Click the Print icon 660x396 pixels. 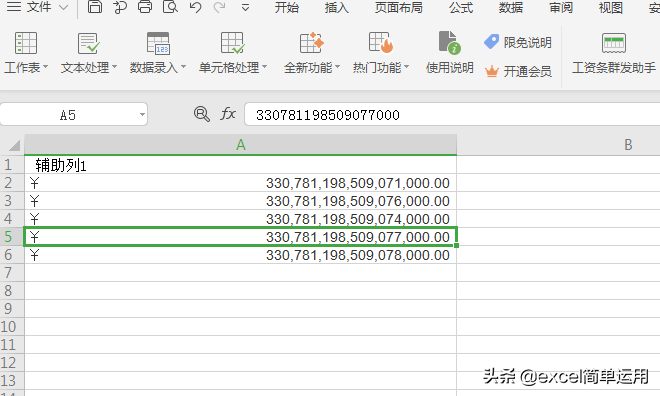(145, 7)
